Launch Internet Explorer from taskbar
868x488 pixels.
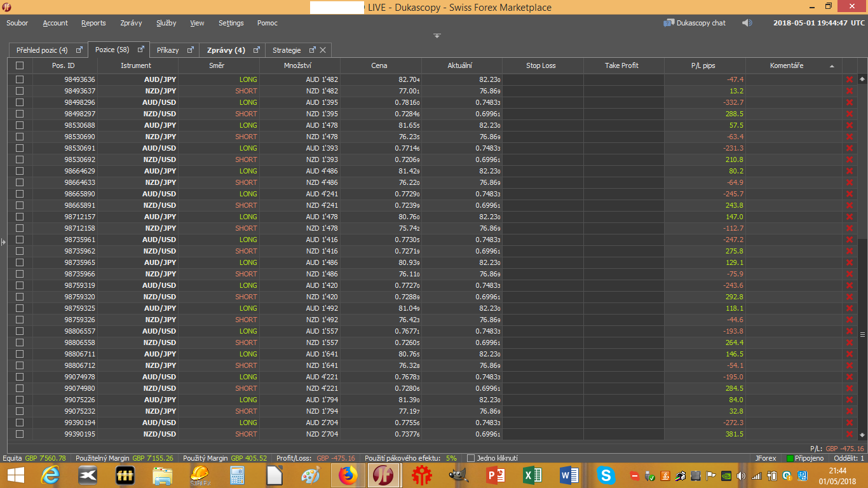[51, 475]
